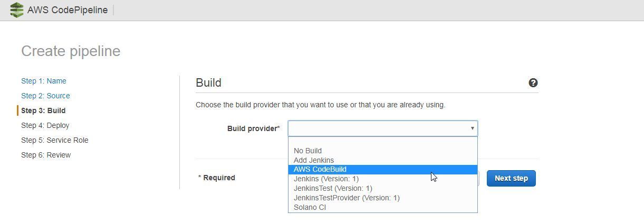Click the Next step button
This screenshot has width=644, height=222.
pyautogui.click(x=511, y=178)
